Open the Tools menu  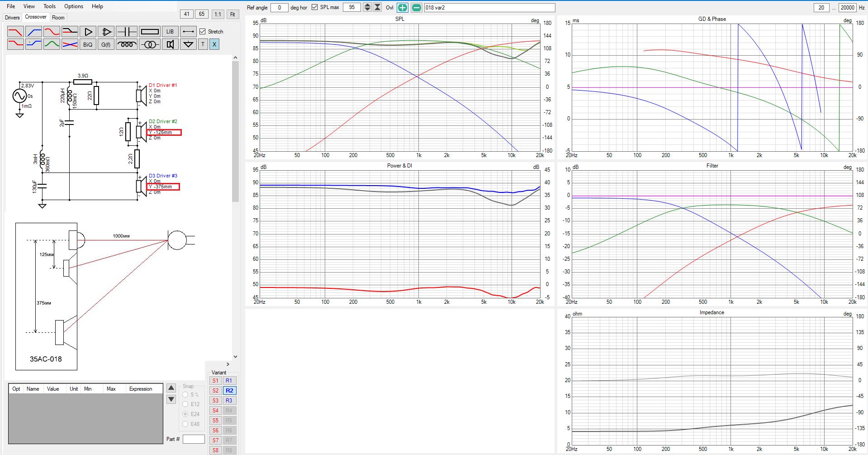49,6
